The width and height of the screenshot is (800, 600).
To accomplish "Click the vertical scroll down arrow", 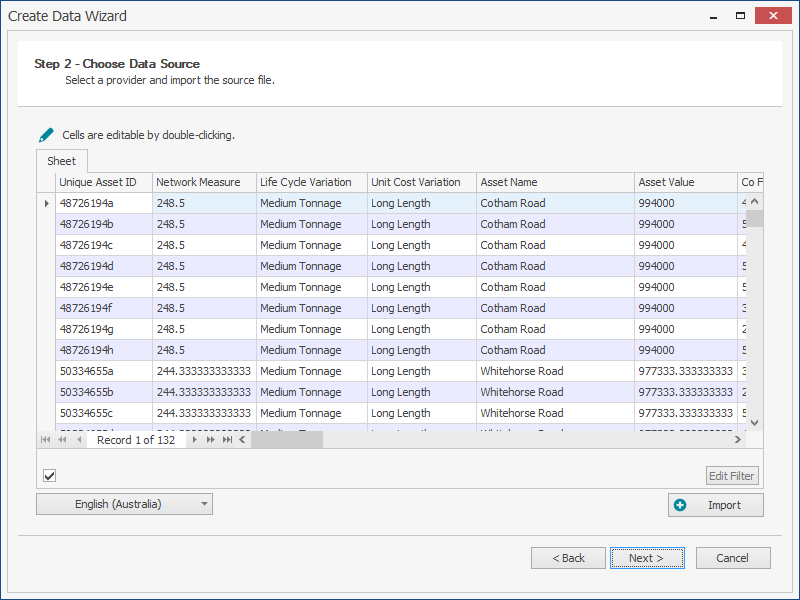I will pos(755,422).
